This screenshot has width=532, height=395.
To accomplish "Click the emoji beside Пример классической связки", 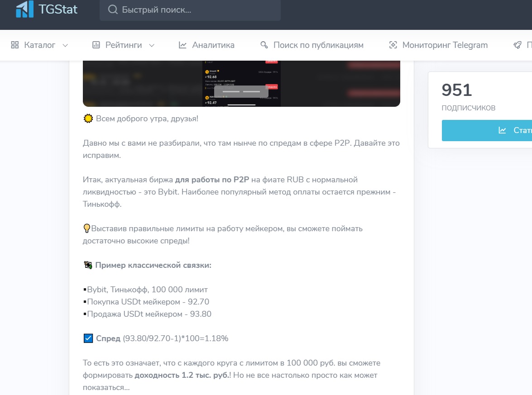I will pyautogui.click(x=88, y=265).
